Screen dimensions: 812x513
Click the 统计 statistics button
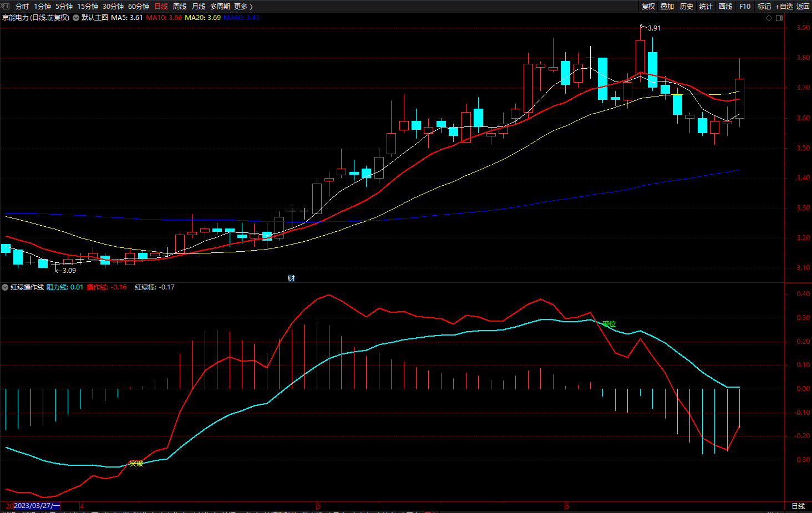[x=706, y=7]
